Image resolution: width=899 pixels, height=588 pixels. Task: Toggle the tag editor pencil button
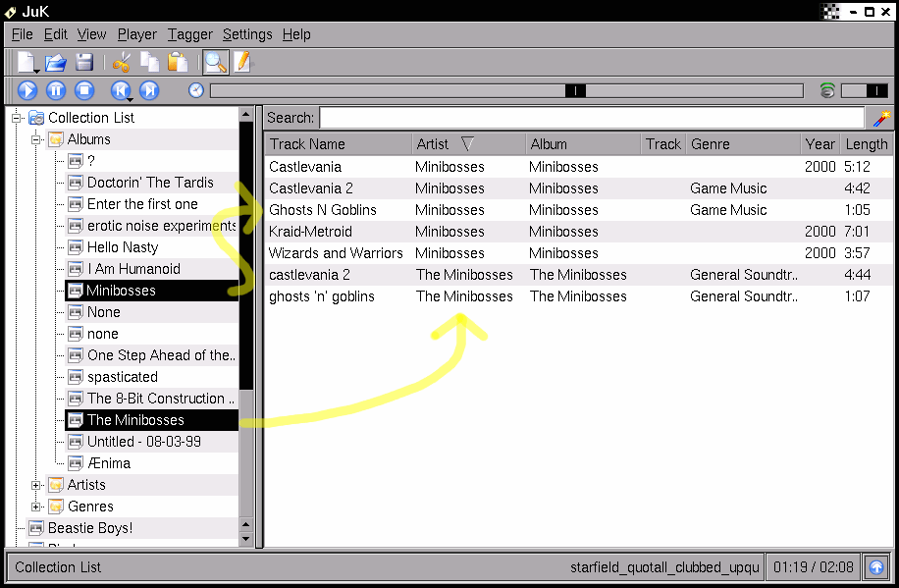240,63
